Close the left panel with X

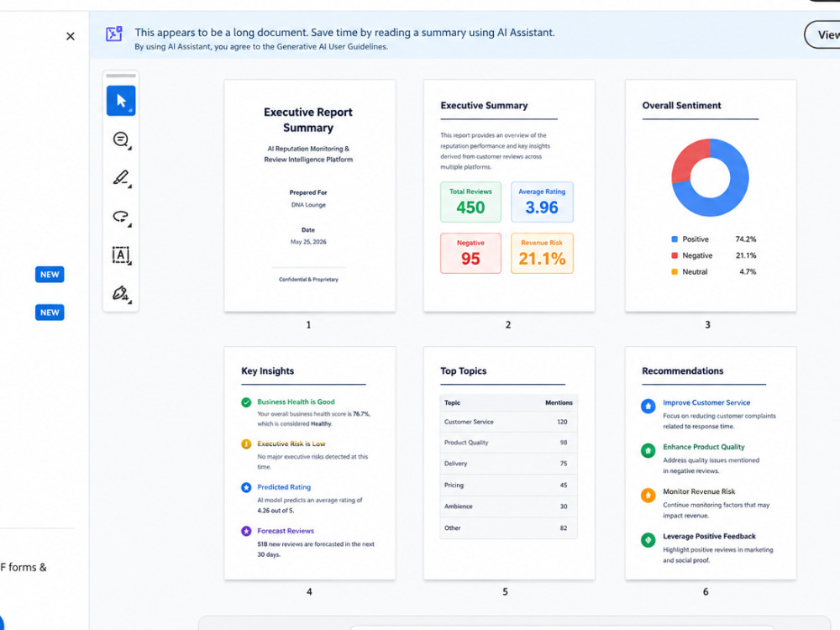pos(71,36)
